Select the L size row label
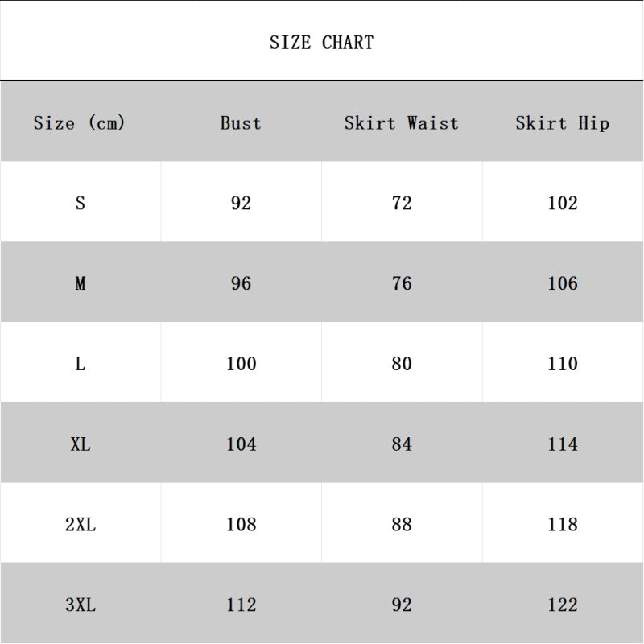The height and width of the screenshot is (644, 644). pos(80,364)
